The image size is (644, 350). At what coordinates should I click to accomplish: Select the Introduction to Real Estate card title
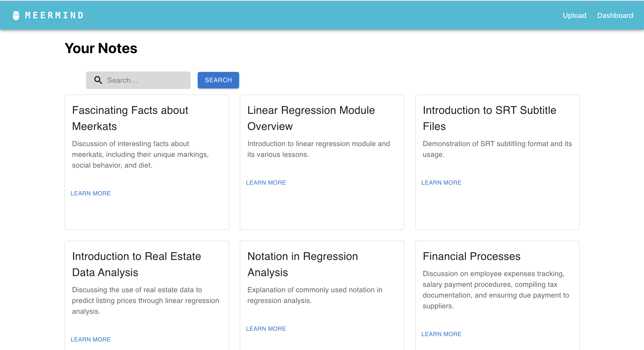click(136, 264)
